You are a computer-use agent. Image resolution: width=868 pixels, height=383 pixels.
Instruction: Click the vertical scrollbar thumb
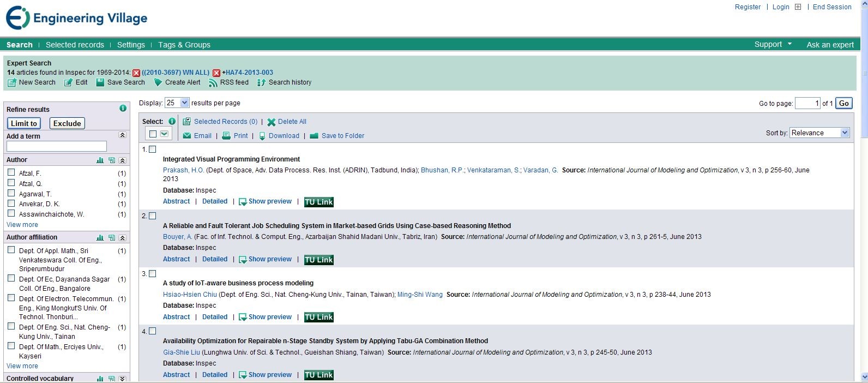(x=864, y=73)
